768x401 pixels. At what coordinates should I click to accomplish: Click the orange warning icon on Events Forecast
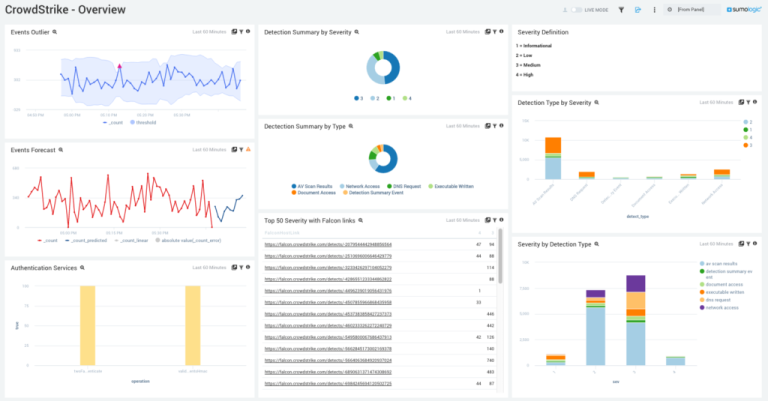pos(248,149)
